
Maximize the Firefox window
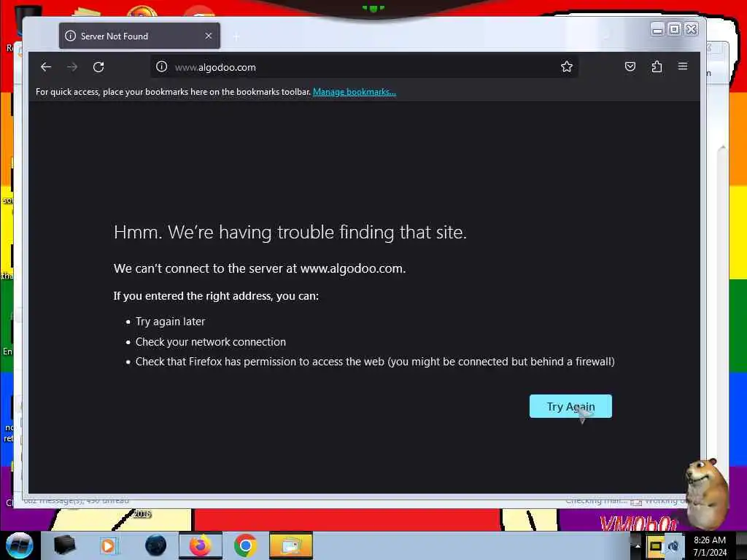click(x=674, y=29)
